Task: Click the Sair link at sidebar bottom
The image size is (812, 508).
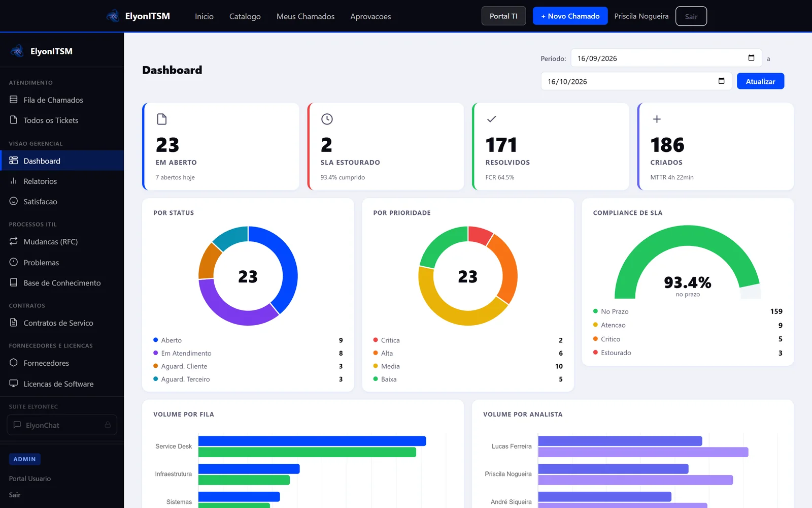Action: click(x=15, y=495)
